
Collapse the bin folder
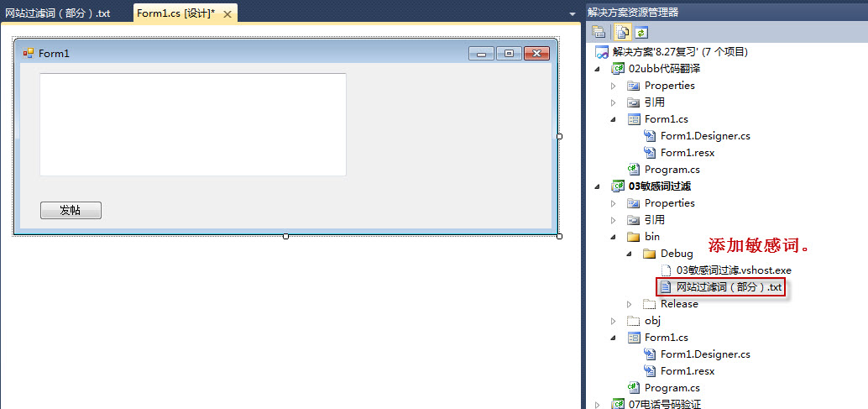[x=614, y=237]
